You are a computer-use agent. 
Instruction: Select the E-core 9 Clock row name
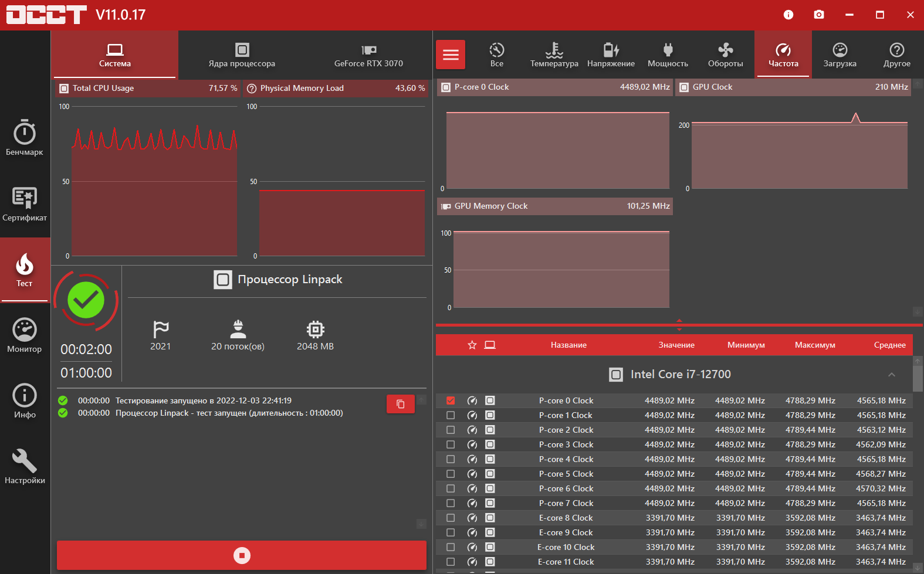pyautogui.click(x=566, y=532)
